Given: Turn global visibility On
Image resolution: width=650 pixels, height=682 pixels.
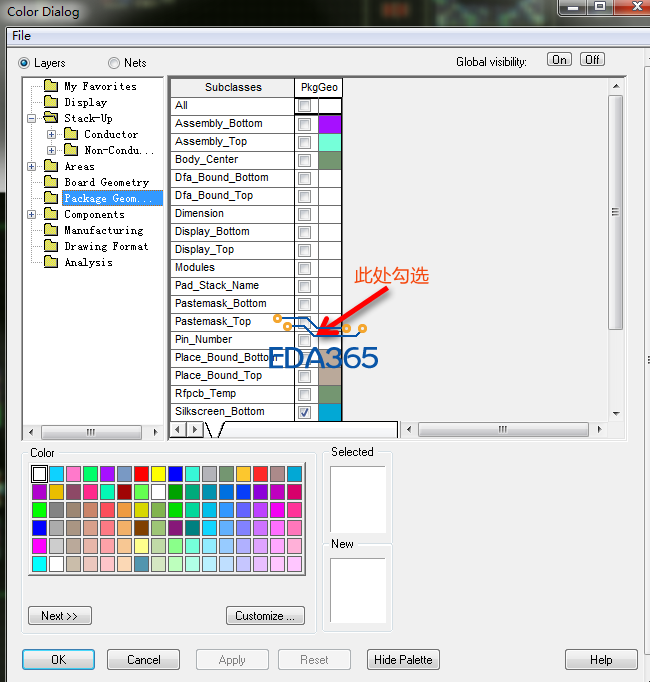Looking at the screenshot, I should (x=560, y=60).
